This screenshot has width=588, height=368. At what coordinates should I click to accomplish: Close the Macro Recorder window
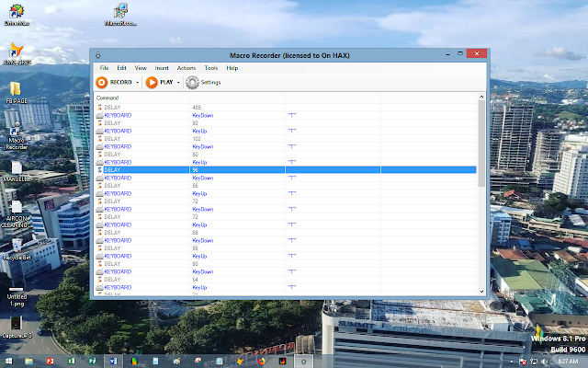[x=477, y=53]
